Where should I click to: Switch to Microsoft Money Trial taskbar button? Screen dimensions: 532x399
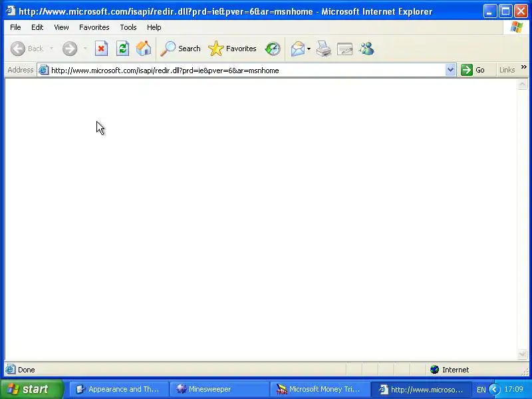pos(320,390)
